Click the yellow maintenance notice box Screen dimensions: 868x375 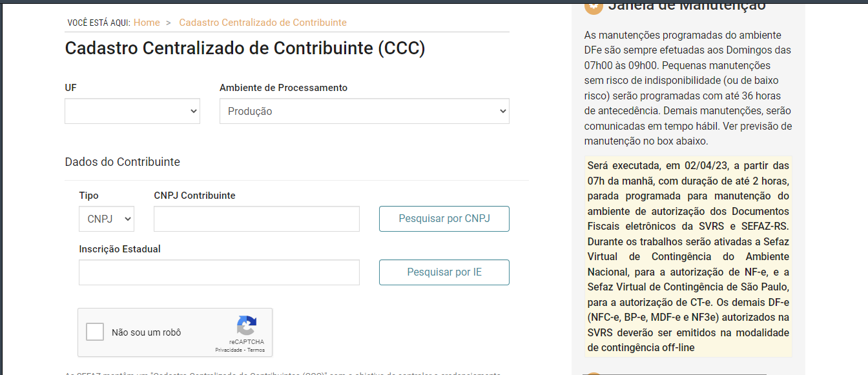[x=688, y=256]
